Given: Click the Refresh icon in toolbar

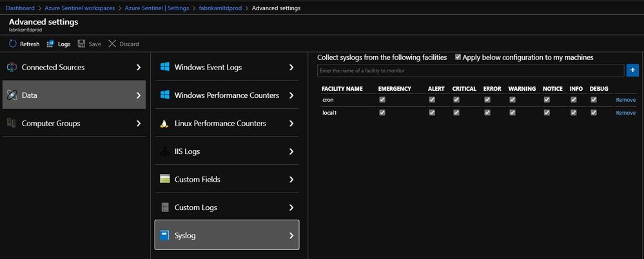Looking at the screenshot, I should (12, 44).
